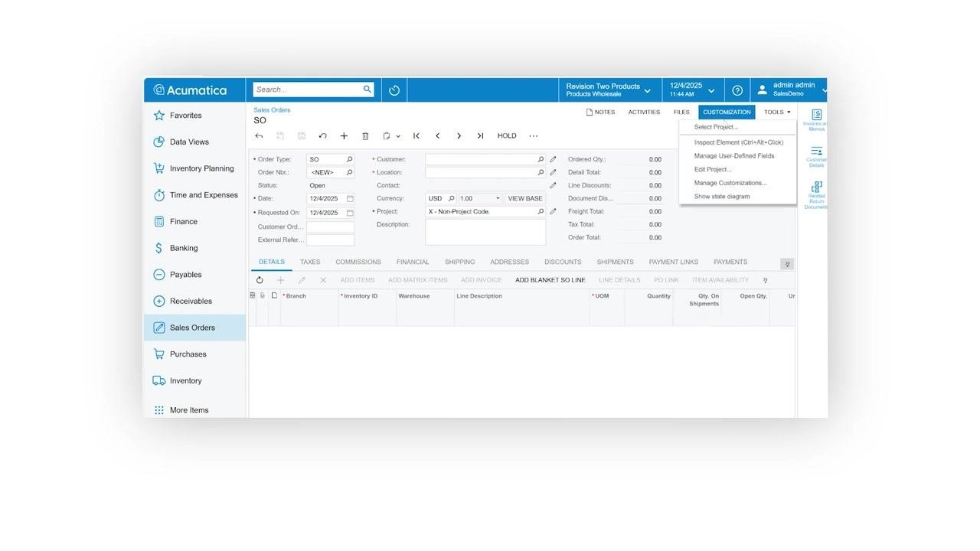Select Show state diagram option
This screenshot has width=980, height=551.
(x=722, y=197)
